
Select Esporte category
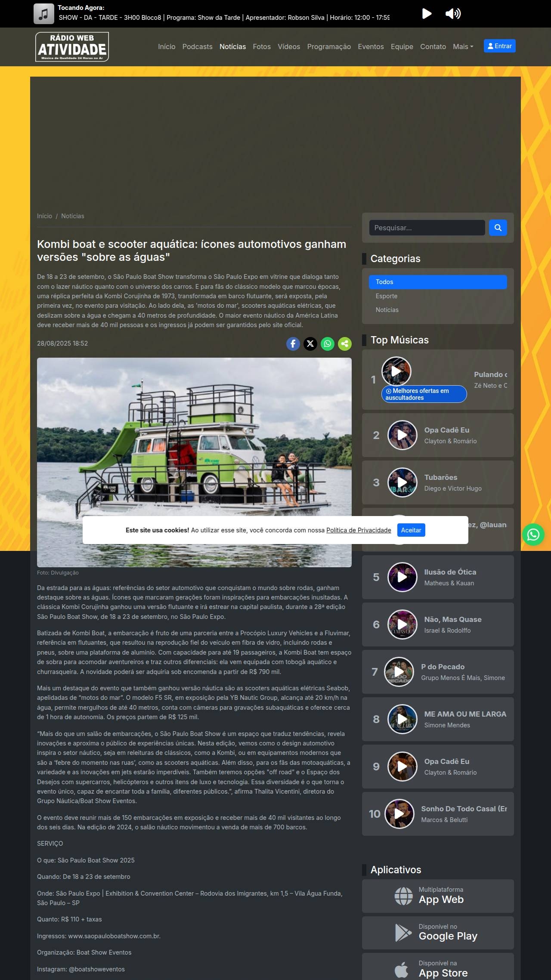coord(386,296)
